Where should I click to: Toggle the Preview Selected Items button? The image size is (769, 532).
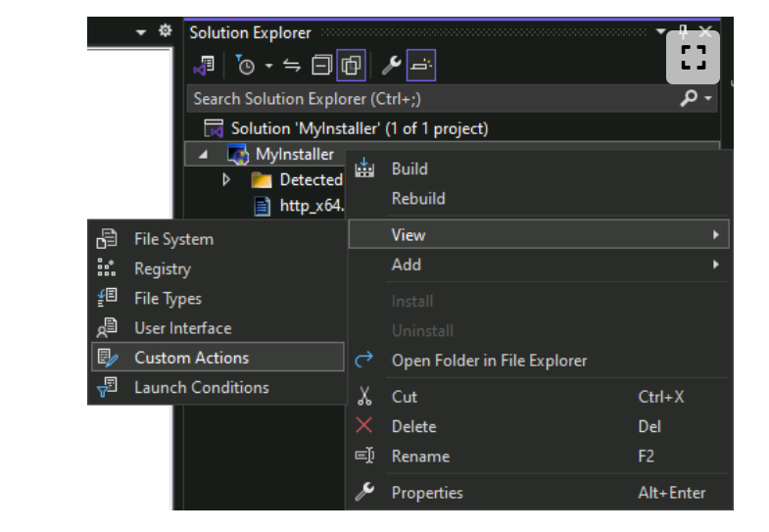point(421,66)
